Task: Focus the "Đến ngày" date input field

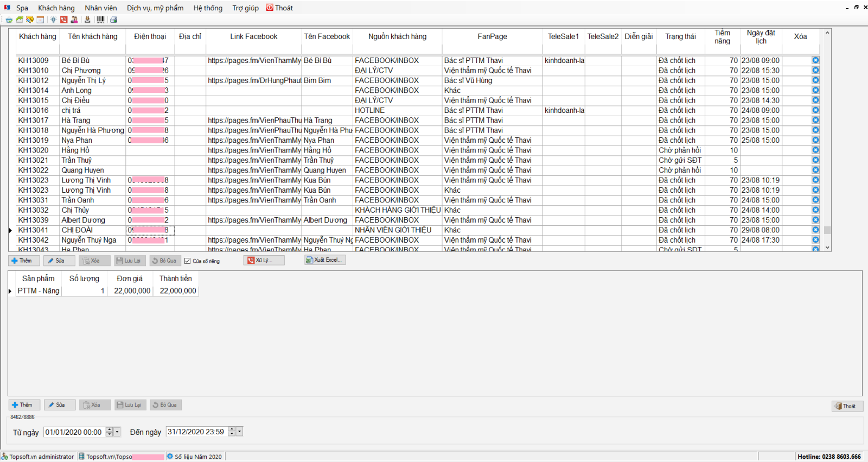Action: [197, 432]
